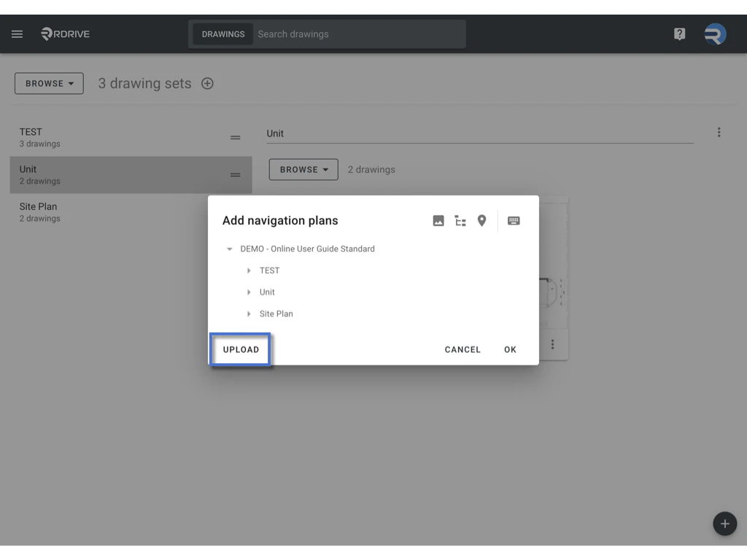747x560 pixels.
Task: Open the kebab menu beside the Unit name
Action: pos(719,132)
